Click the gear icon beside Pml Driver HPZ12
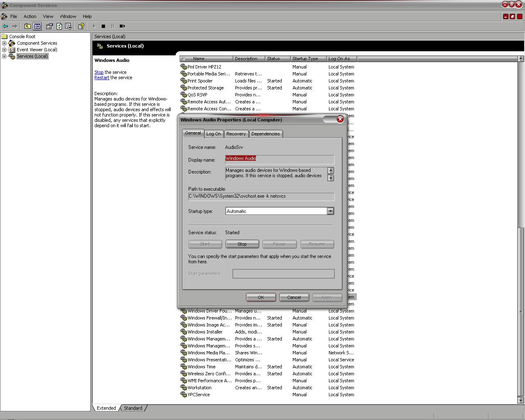This screenshot has width=525, height=420. (184, 67)
